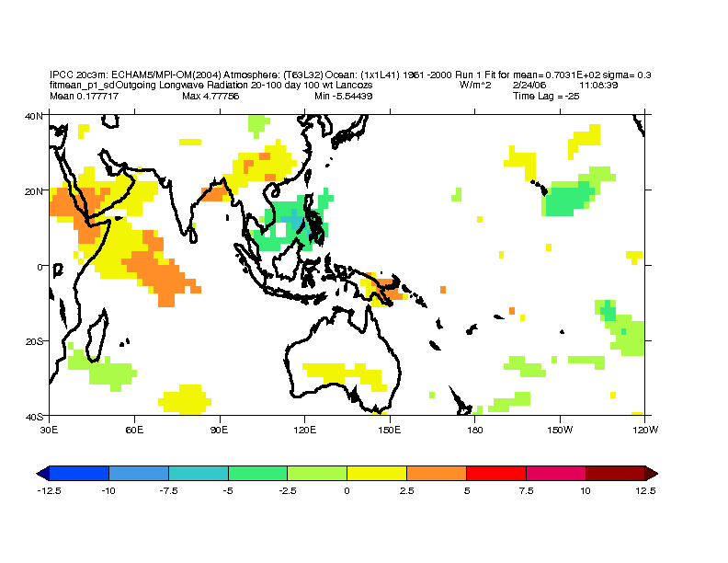The height and width of the screenshot is (563, 728).
Task: Click the crimson 7.5 to 10 colorbar segment
Action: tap(556, 473)
